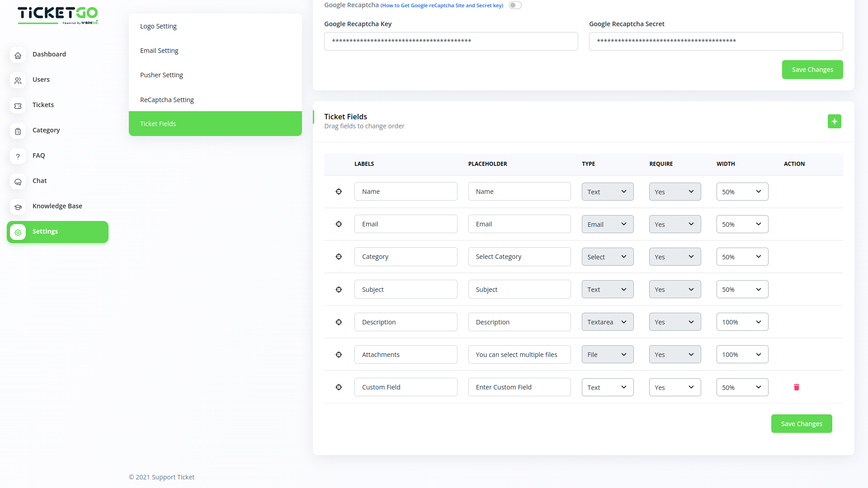Click the Chat bubble icon

point(18,182)
